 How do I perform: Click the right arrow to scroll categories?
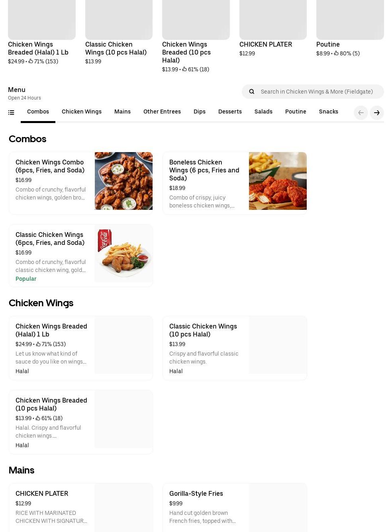[376, 113]
